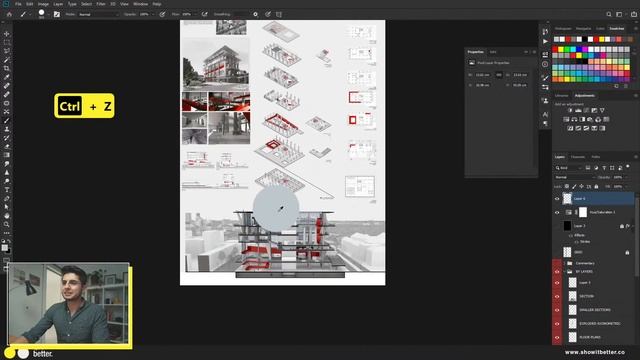The image size is (640, 360).
Task: Open the brush Opacity dropdown arrow
Action: 154,14
